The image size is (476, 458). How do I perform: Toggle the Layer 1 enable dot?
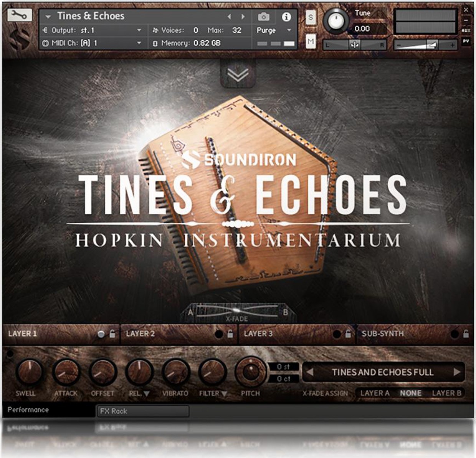click(101, 334)
